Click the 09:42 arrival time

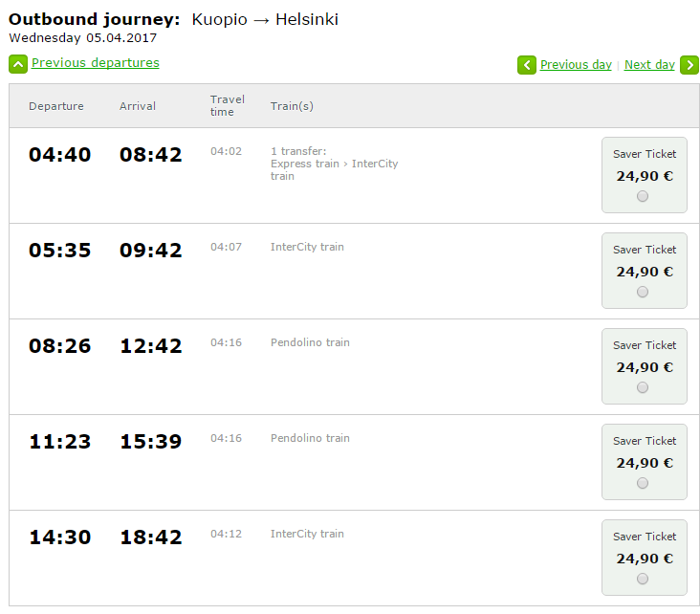150,251
